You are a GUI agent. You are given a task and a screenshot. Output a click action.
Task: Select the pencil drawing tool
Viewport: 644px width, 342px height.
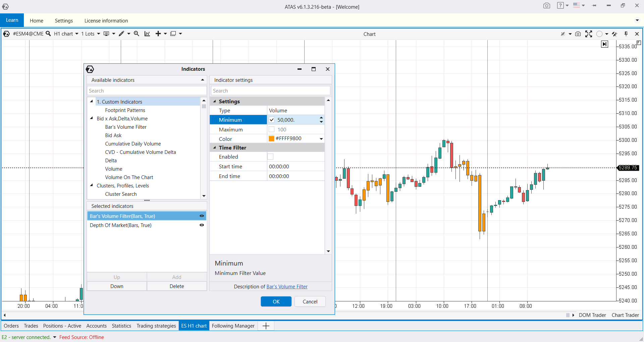point(121,34)
